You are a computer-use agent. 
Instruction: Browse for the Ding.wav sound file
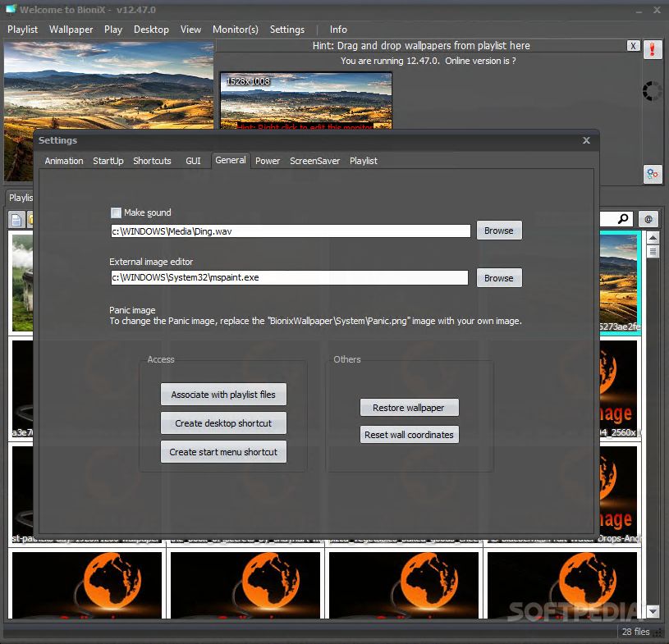pos(499,231)
